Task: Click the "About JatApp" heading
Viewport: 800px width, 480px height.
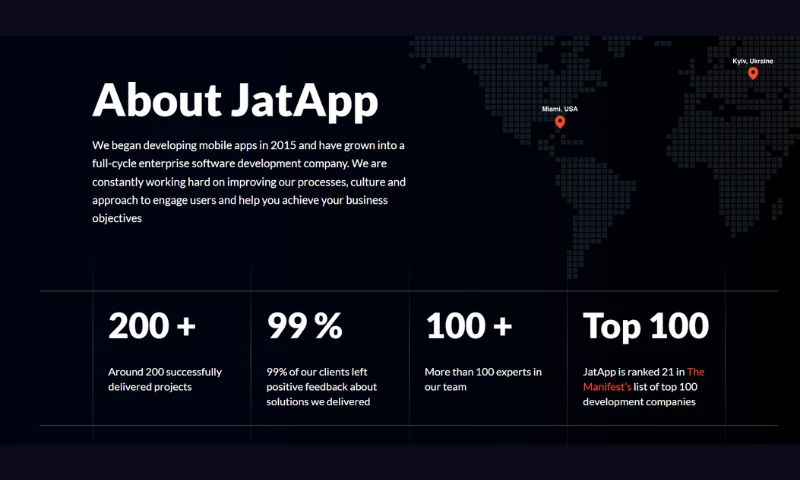Action: tap(235, 101)
